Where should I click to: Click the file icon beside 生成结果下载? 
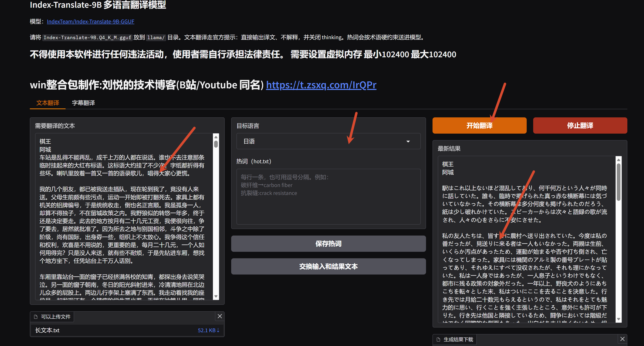438,340
